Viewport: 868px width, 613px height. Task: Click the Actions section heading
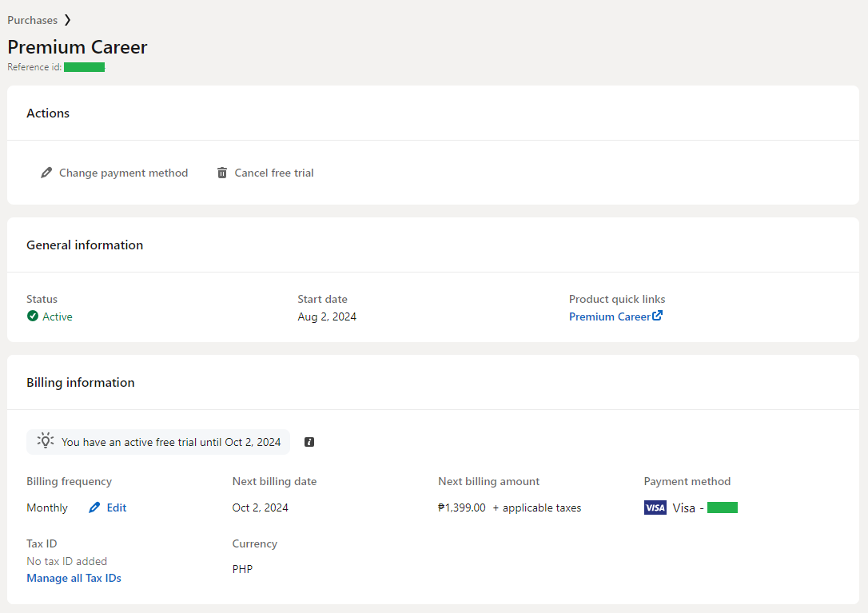[48, 113]
